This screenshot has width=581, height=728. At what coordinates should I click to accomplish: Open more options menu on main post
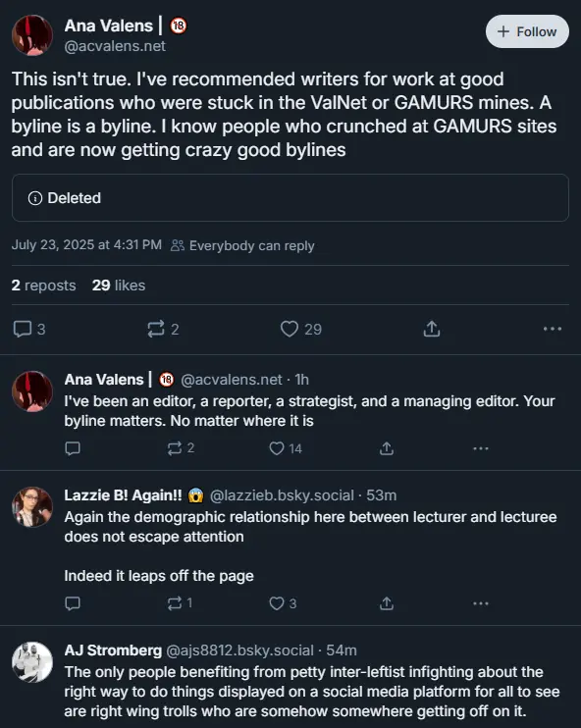click(x=553, y=329)
